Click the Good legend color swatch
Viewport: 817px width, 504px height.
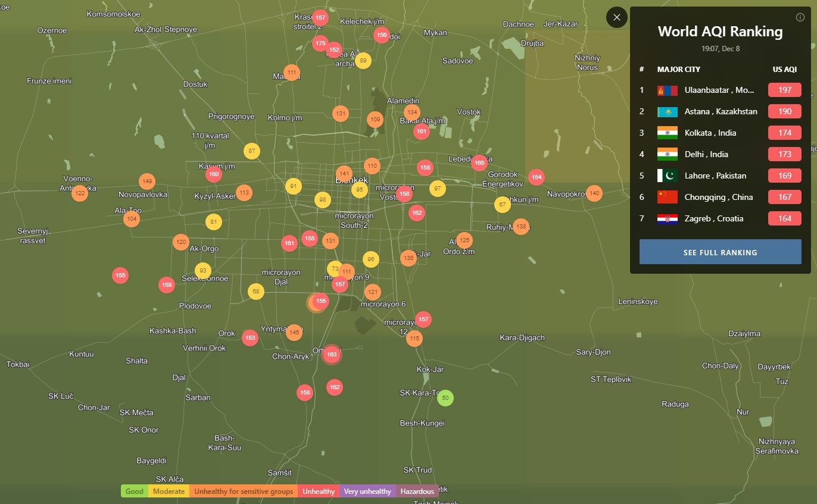tap(135, 492)
